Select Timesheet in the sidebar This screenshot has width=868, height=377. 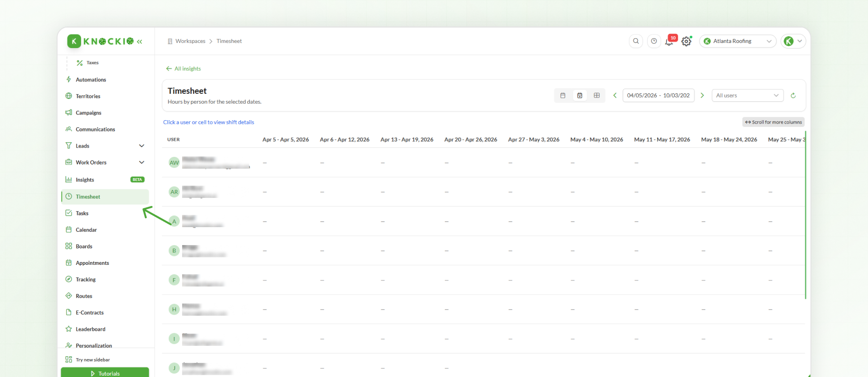(105, 197)
